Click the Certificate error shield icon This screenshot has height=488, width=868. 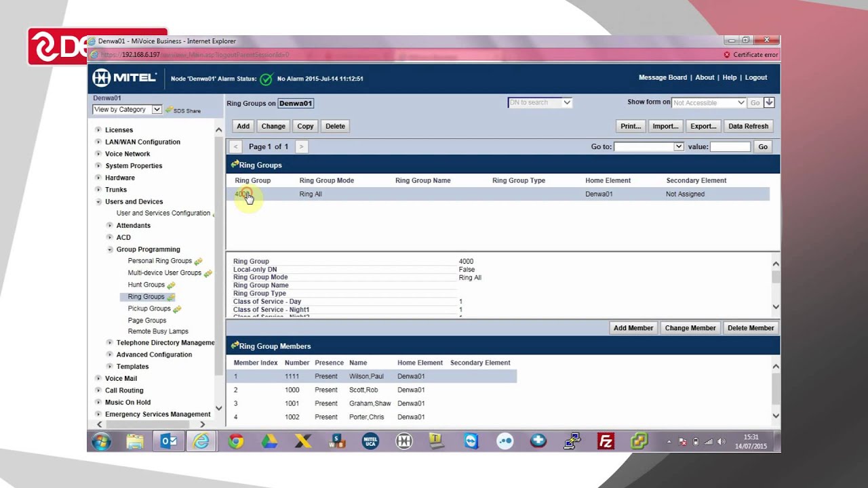click(x=727, y=55)
